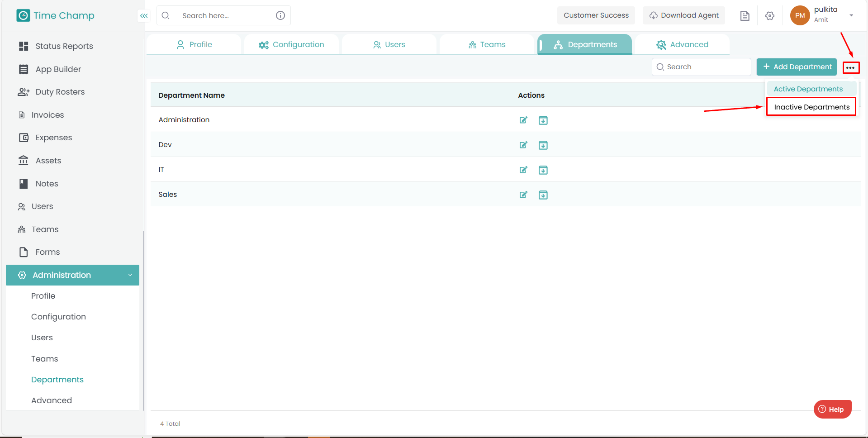Image resolution: width=868 pixels, height=438 pixels.
Task: Open Configuration under Administration submenu
Action: pyautogui.click(x=58, y=317)
